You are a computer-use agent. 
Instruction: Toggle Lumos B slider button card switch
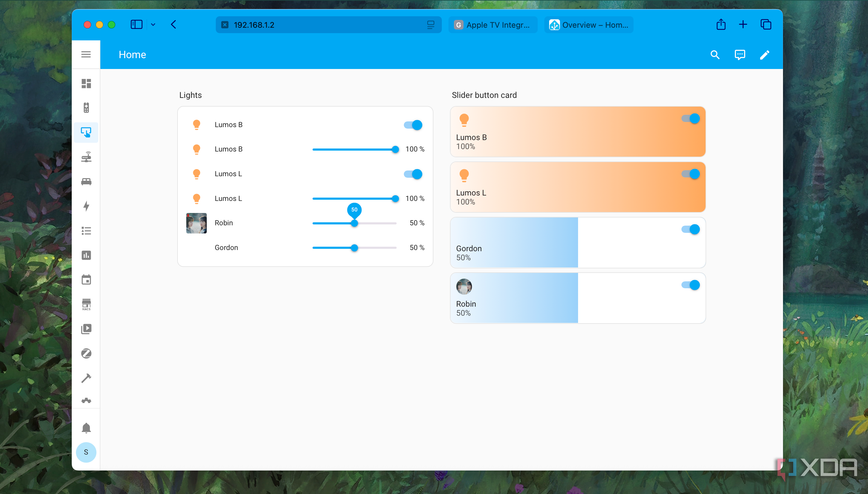[690, 118]
